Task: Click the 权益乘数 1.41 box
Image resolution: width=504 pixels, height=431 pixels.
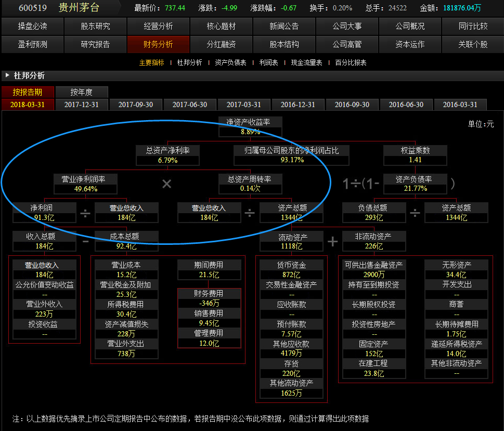Action: 415,155
